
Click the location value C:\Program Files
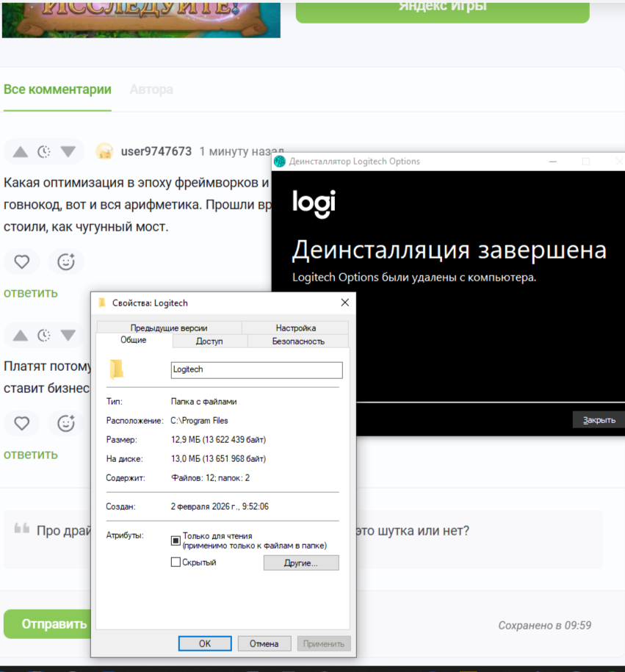point(199,420)
